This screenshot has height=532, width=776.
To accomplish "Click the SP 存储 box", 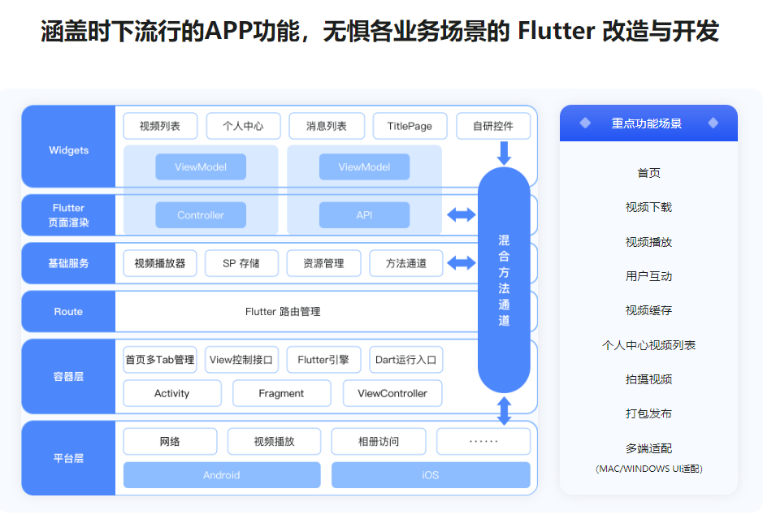I will [241, 263].
